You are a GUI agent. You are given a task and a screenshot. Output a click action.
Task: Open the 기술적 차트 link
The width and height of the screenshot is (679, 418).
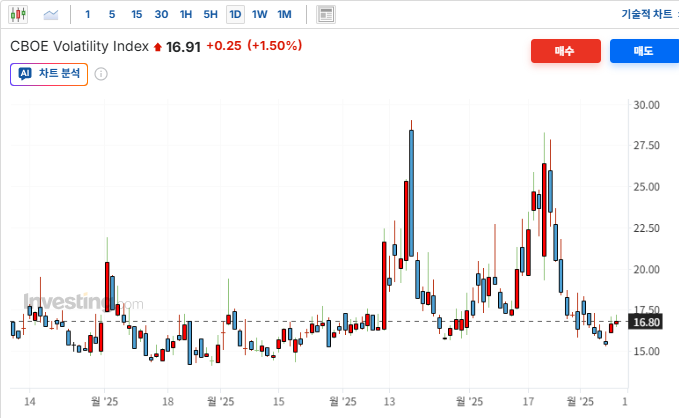(x=647, y=14)
